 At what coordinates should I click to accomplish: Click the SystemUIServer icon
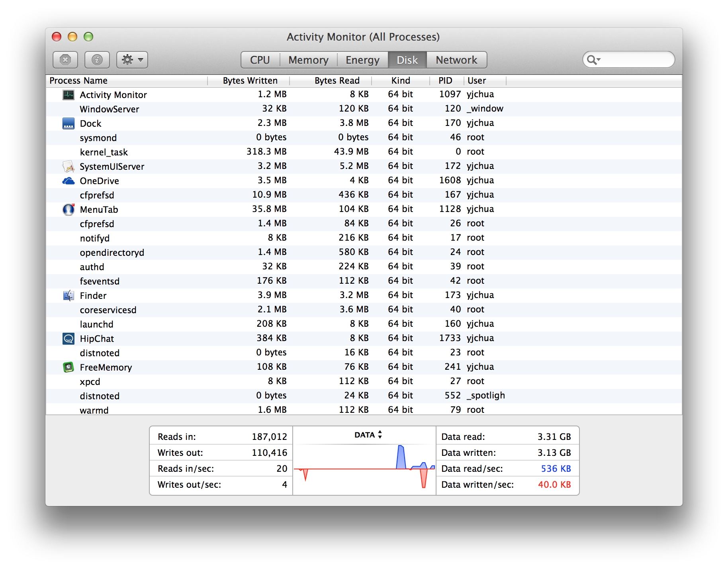pyautogui.click(x=68, y=167)
